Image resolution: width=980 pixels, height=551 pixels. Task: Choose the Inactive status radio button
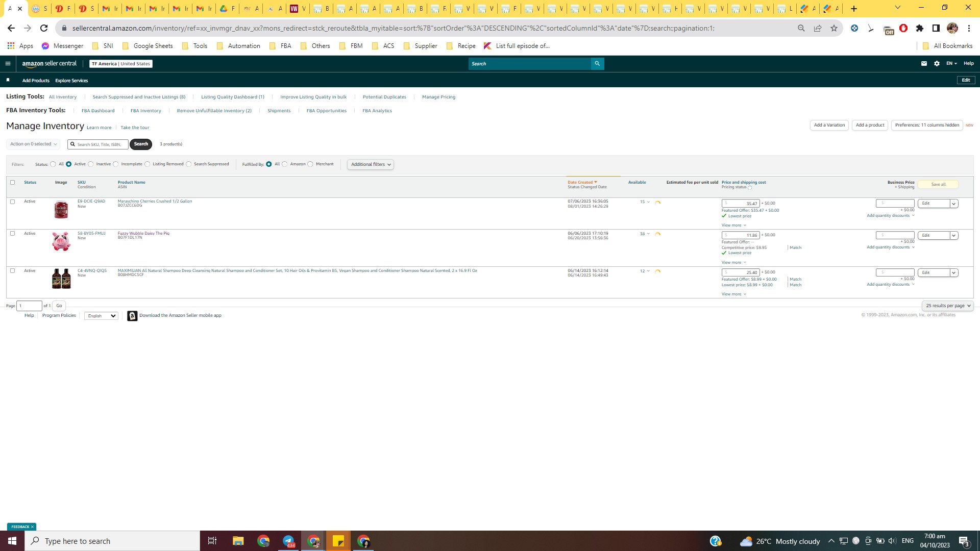coord(91,164)
